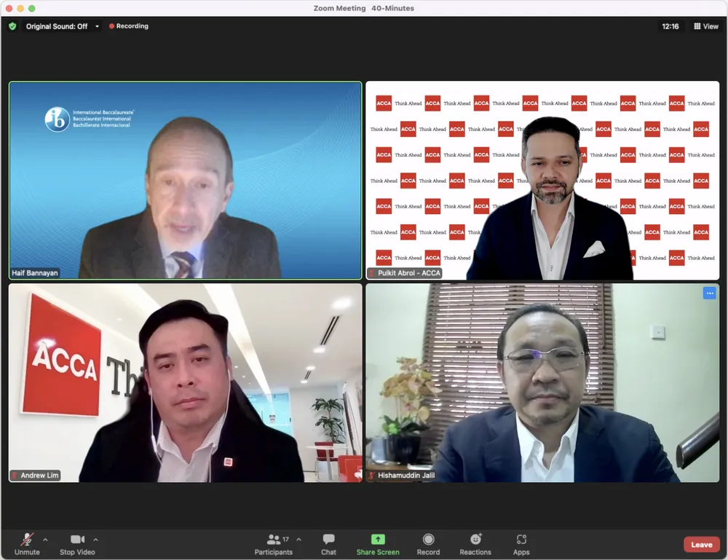This screenshot has width=728, height=560.
Task: Expand audio options caret beside Unmute
Action: pos(45,540)
